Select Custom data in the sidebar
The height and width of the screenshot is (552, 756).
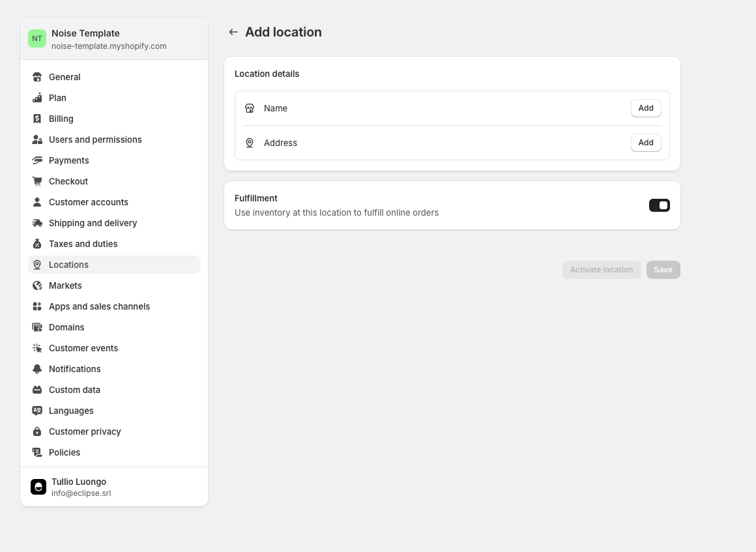pos(74,390)
